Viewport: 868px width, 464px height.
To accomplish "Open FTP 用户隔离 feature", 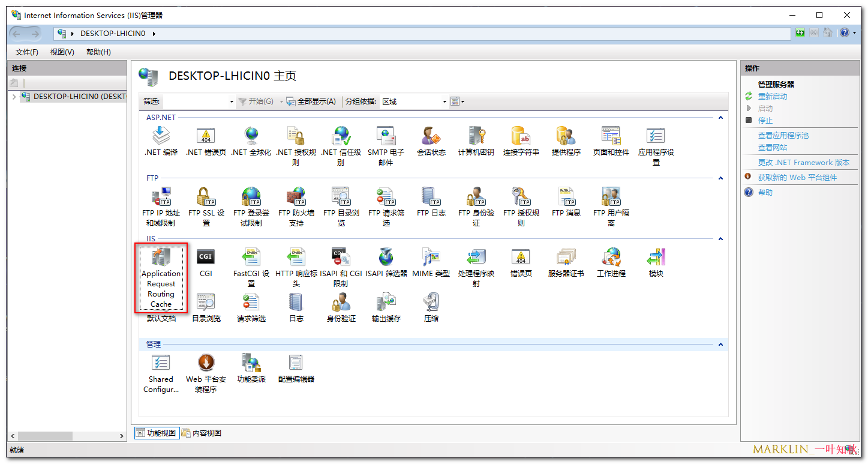I will [611, 207].
